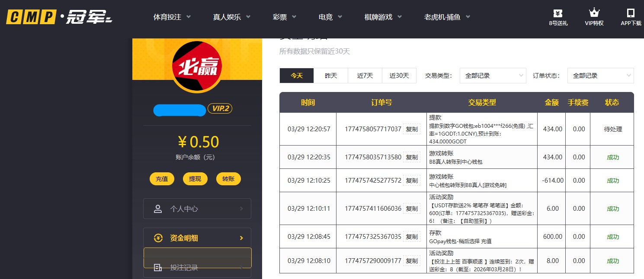The image size is (644, 279).
Task: Click the 提现 withdraw button
Action: click(x=195, y=178)
